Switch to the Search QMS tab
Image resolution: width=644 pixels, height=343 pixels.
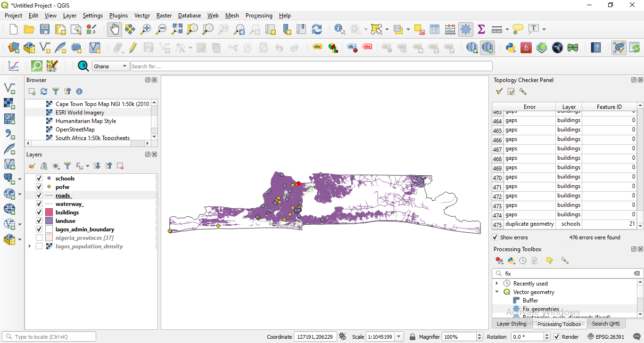(606, 324)
